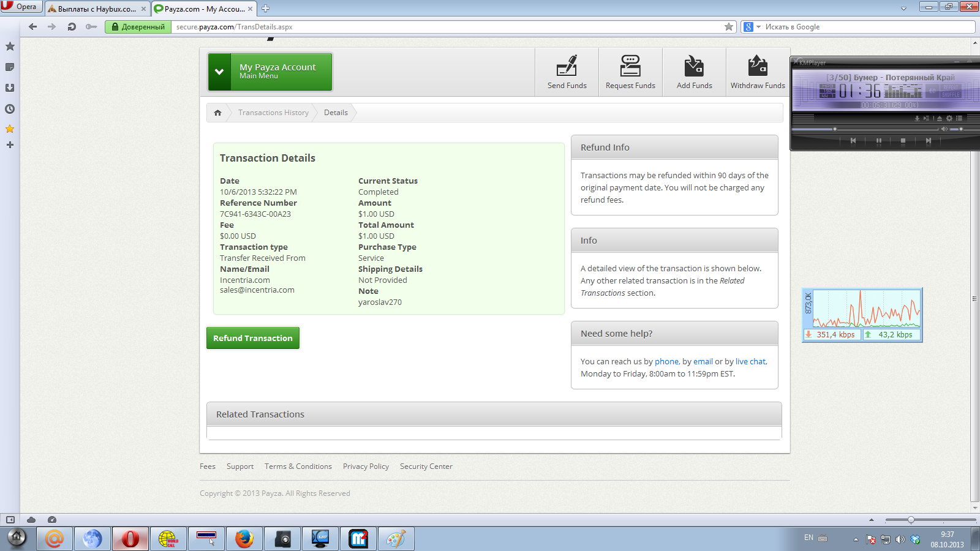The image size is (980, 551).
Task: Click Opera Link cloud icon in status bar
Action: tap(31, 520)
